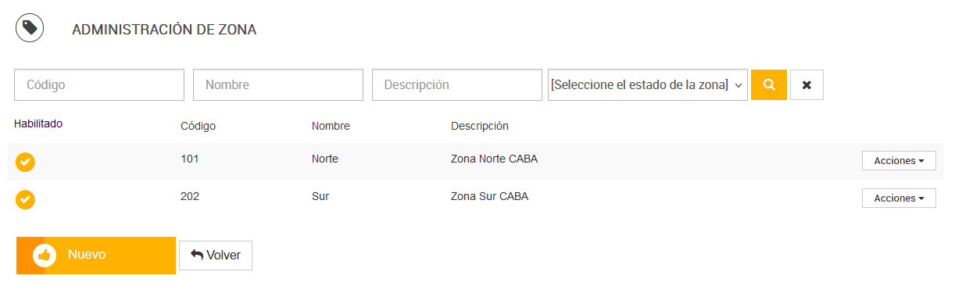Open the zone status dropdown
The image size is (980, 304).
[648, 84]
